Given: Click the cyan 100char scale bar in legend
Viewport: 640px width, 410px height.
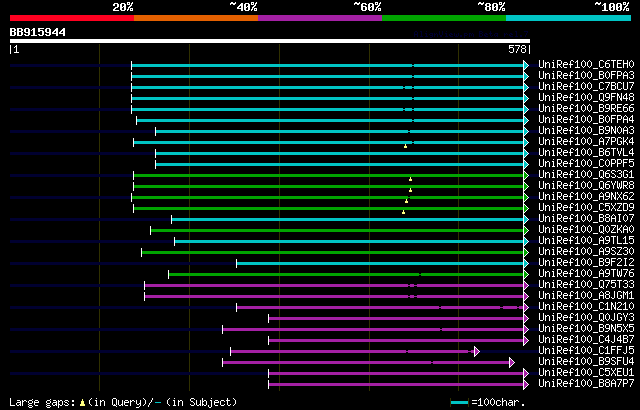Looking at the screenshot, I should point(460,403).
